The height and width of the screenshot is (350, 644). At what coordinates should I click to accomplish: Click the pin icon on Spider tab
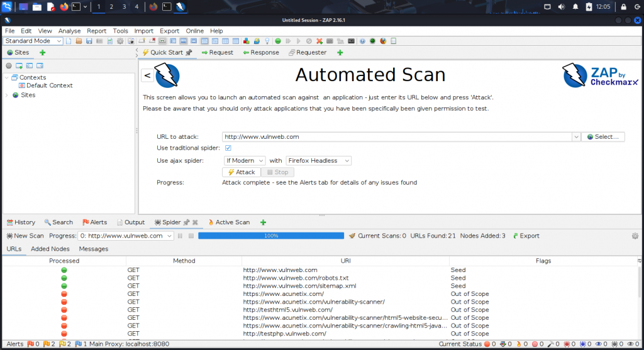[x=186, y=222]
